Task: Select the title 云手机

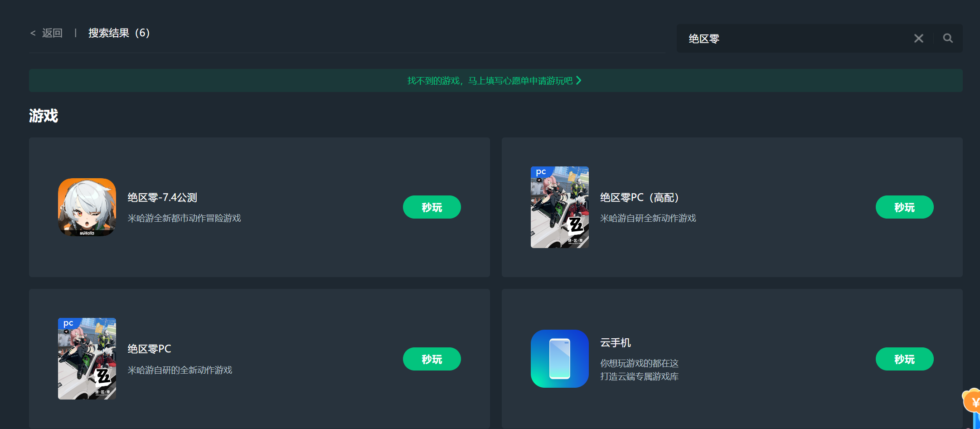Action: (x=616, y=343)
